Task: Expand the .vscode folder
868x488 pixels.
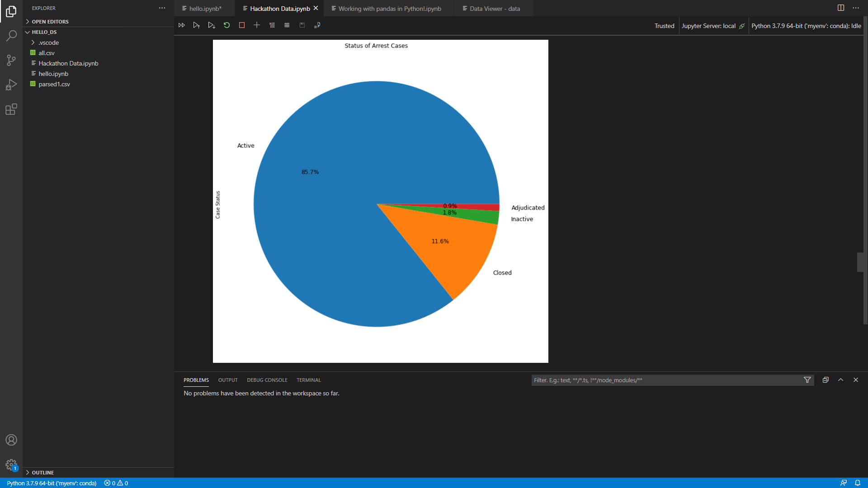Action: point(48,42)
